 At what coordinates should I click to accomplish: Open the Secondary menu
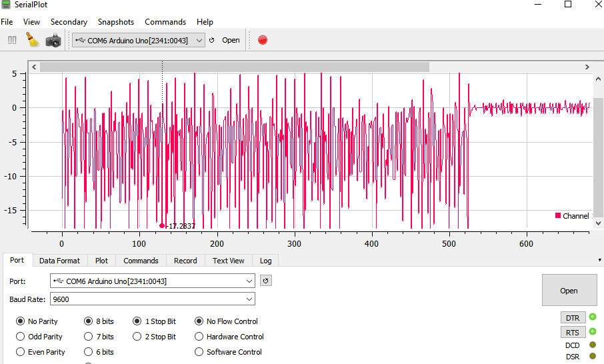point(69,22)
